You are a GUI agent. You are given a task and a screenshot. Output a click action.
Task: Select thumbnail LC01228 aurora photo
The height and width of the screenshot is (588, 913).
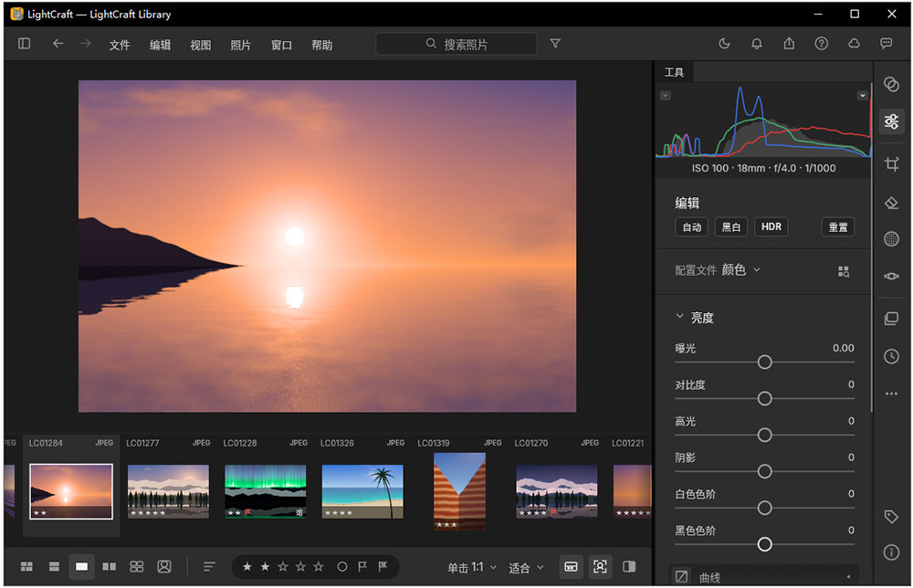coord(266,491)
